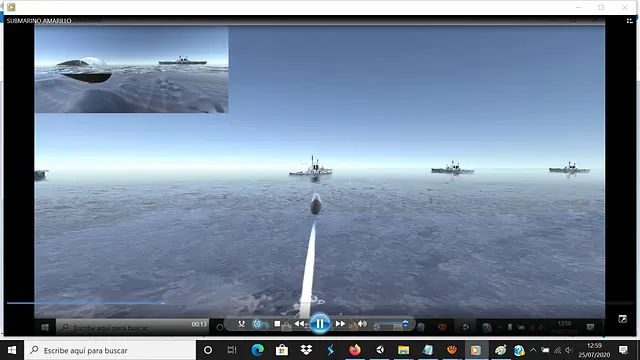Open the help question-mark icon on taskbar
The width and height of the screenshot is (640, 360).
coord(519,350)
